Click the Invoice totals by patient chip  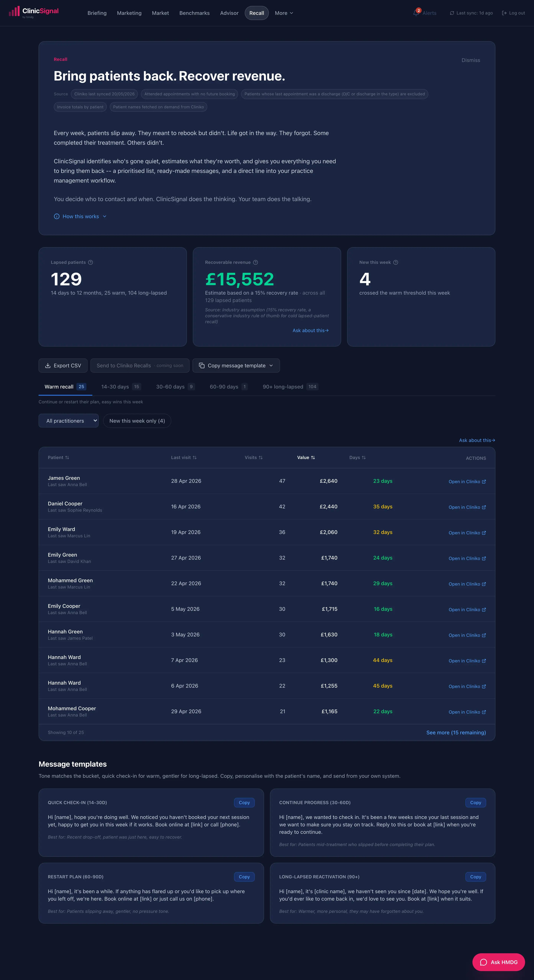[x=80, y=107]
